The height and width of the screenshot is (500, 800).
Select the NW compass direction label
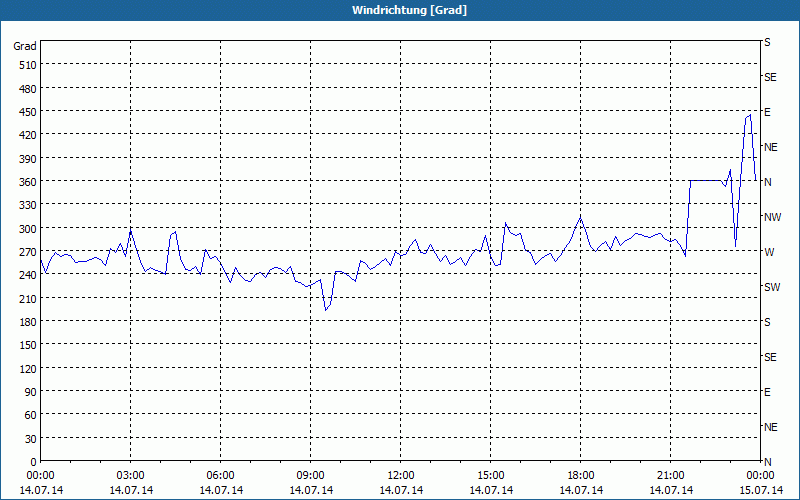[x=772, y=217]
